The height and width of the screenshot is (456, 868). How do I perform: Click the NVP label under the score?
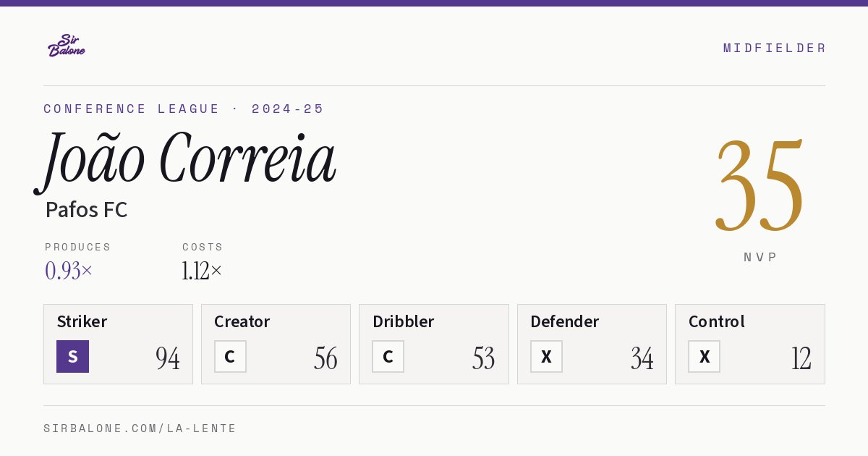[760, 257]
